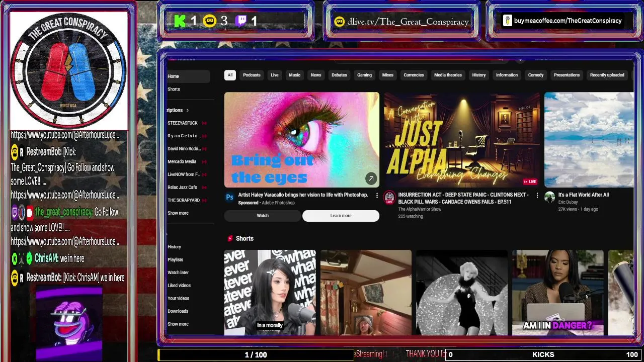Image resolution: width=644 pixels, height=362 pixels.
Task: Open three-dot menu on Insurrection Act video
Action: tap(537, 195)
